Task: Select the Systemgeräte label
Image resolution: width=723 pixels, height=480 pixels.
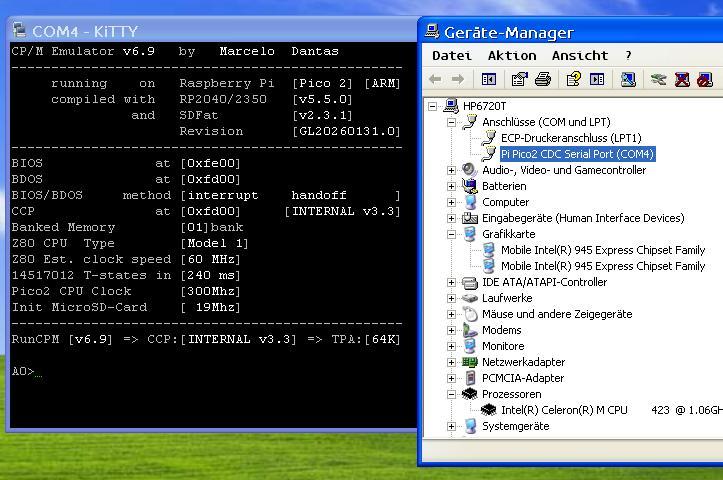Action: click(x=516, y=426)
